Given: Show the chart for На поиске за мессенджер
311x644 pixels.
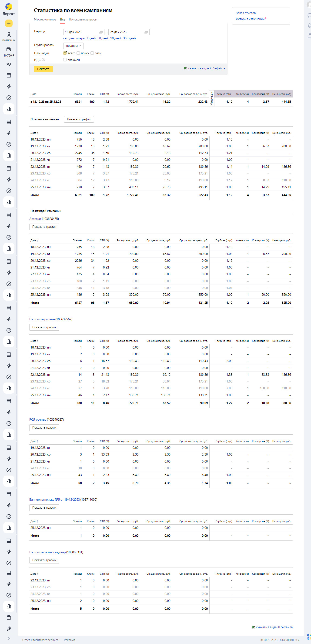Looking at the screenshot, I should [44, 560].
